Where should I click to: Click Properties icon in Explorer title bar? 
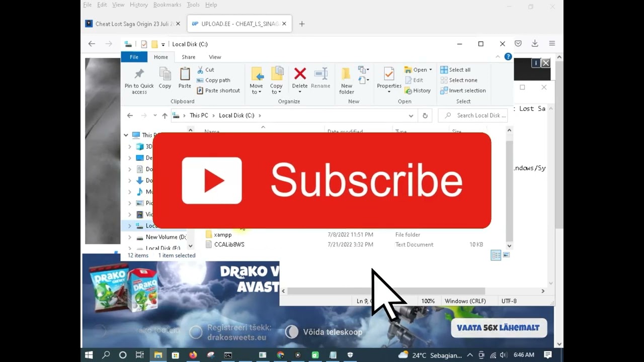[x=144, y=44]
